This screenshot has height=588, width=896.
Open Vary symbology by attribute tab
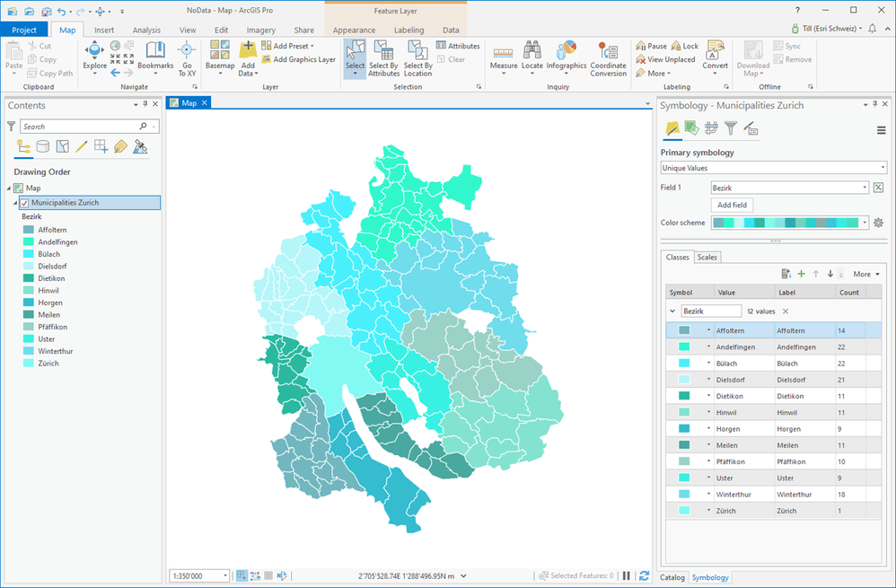coord(691,128)
